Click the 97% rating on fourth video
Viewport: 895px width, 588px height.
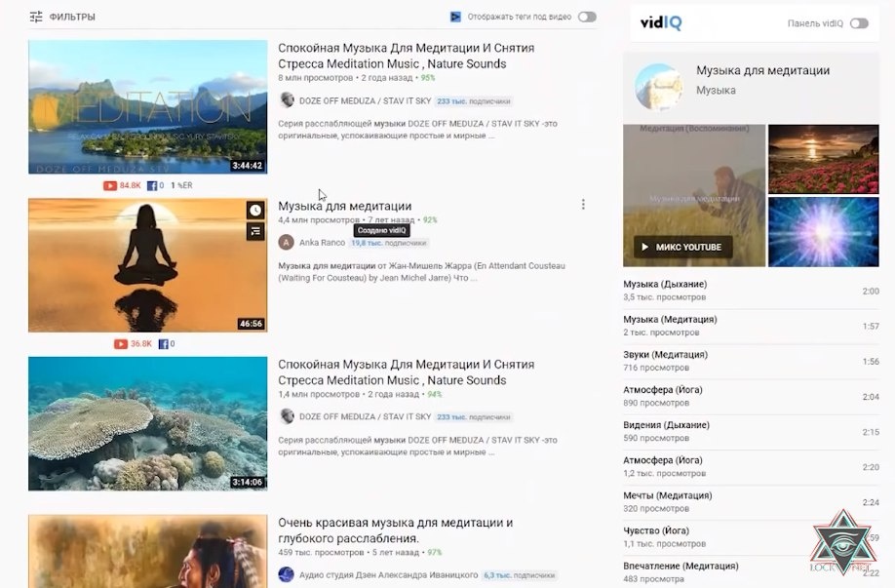point(435,553)
